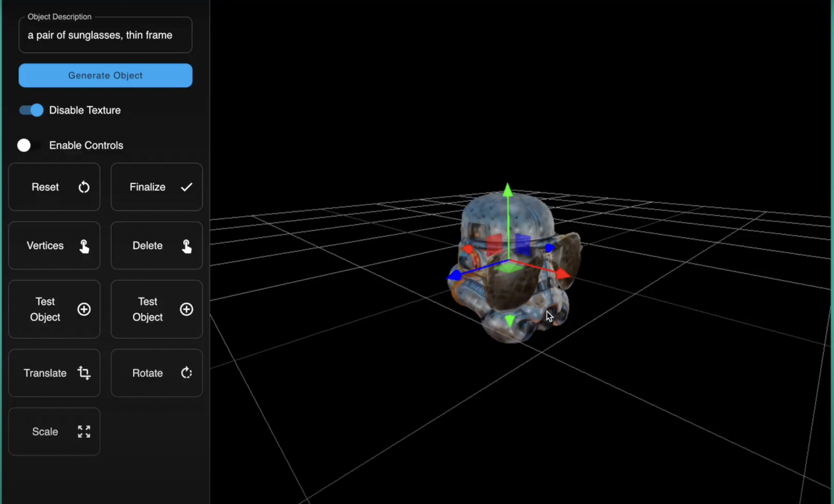Viewport: 834px width, 504px height.
Task: Click the Delete hand pointer icon
Action: (x=187, y=246)
